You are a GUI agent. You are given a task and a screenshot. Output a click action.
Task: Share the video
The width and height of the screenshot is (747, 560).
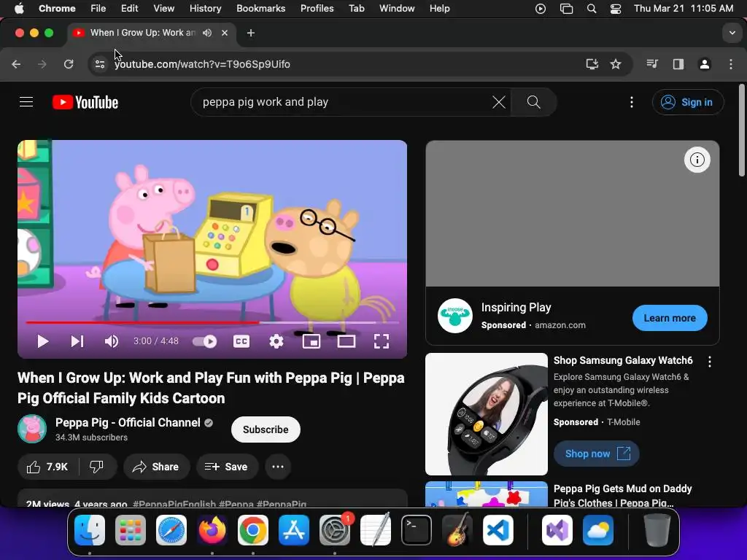pos(156,467)
